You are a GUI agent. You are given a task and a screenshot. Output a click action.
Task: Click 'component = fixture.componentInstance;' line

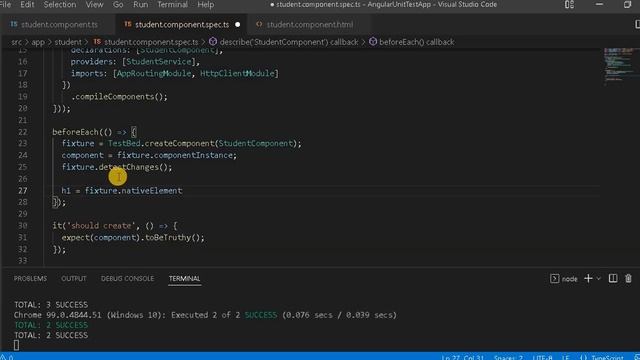click(149, 155)
